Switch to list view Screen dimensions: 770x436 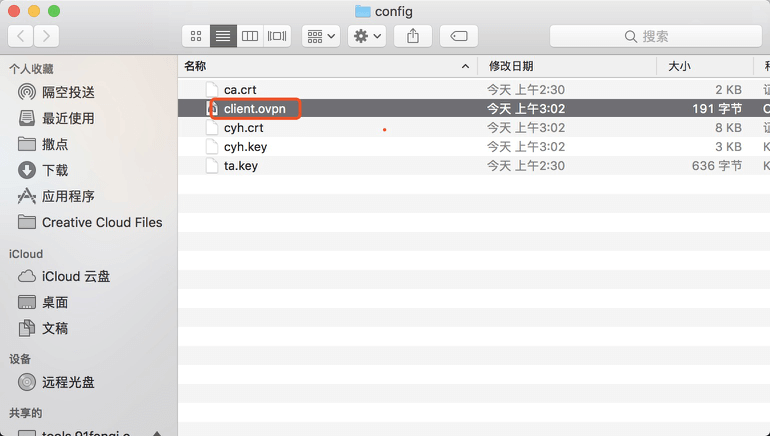[223, 36]
